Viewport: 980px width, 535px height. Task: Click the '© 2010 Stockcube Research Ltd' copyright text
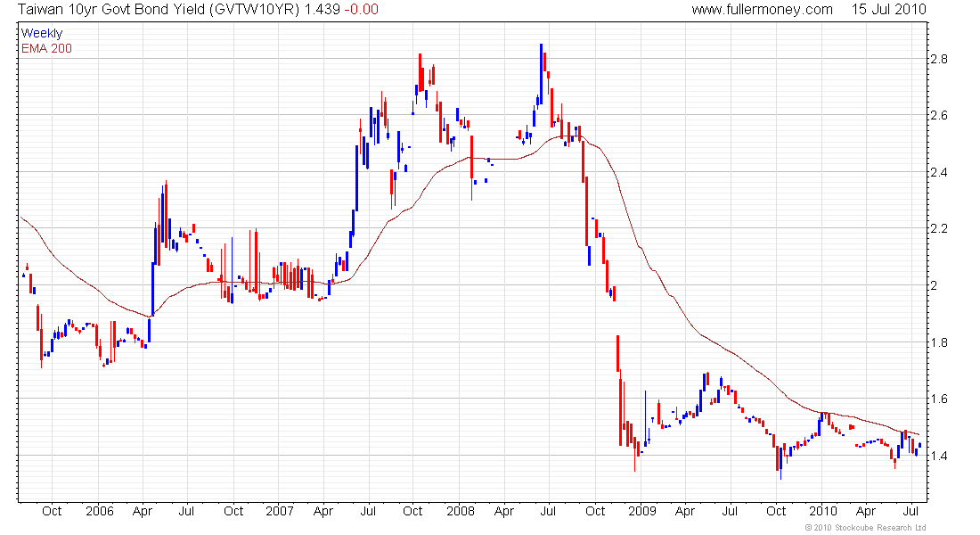(865, 528)
